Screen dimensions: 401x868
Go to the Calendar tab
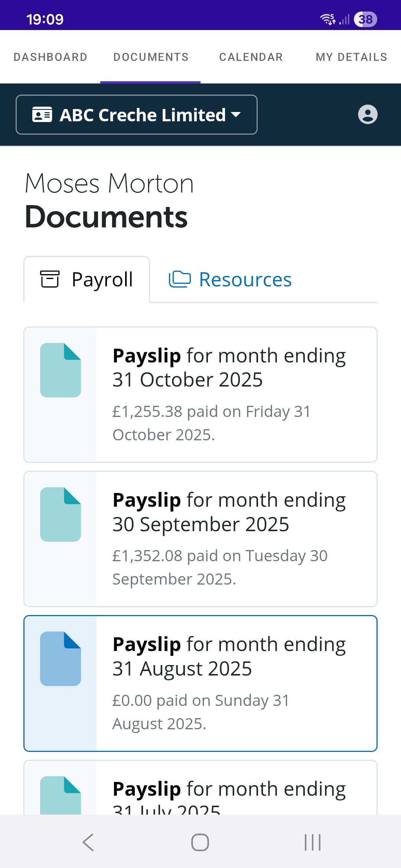(x=251, y=57)
